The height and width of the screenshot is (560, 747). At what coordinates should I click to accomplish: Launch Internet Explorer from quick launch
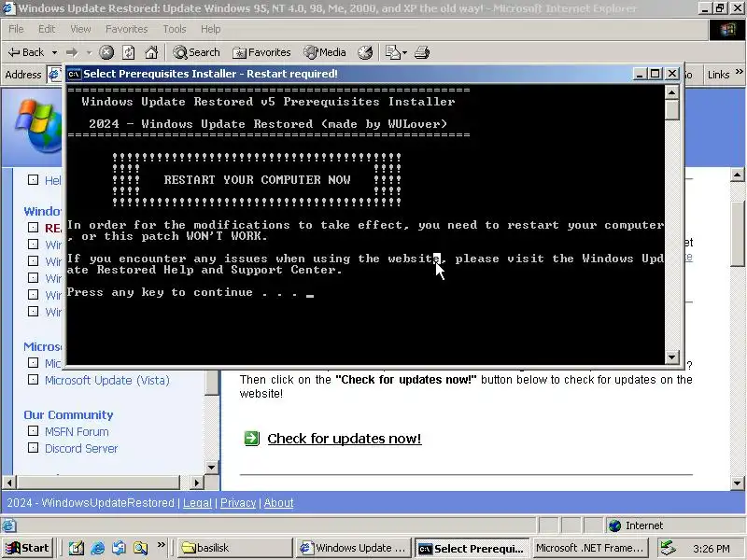[98, 548]
